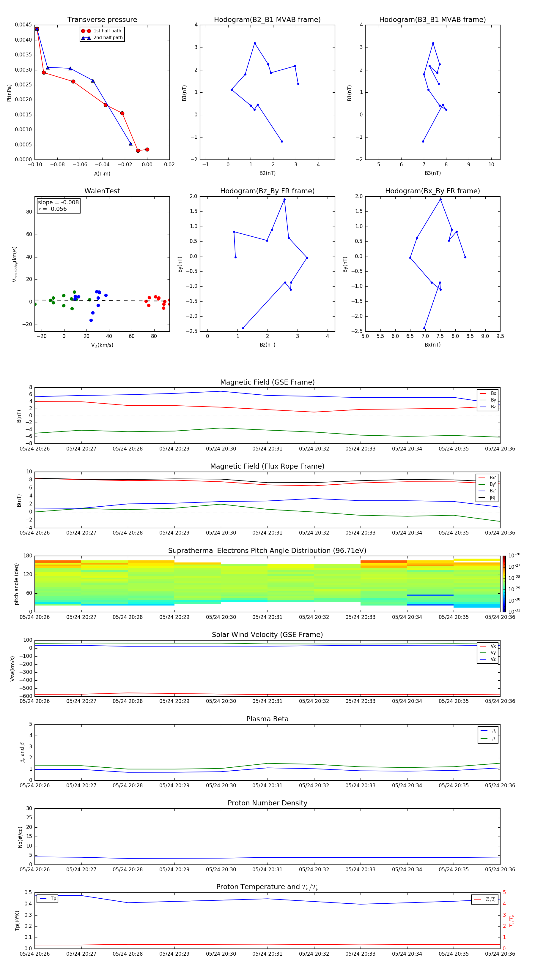Click the "A(T·m)" x-axis label
This screenshot has height=980, width=535.
point(102,173)
